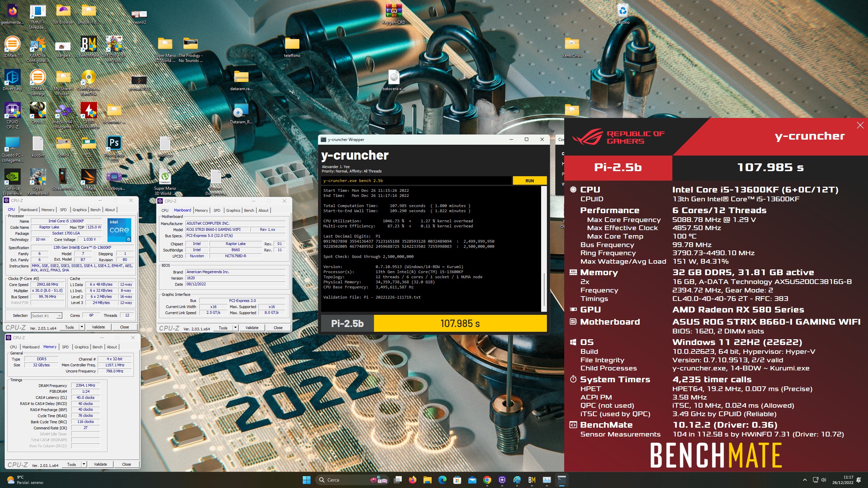Open Bench tab in first CPU-Z window
This screenshot has width=868, height=488.
point(95,210)
